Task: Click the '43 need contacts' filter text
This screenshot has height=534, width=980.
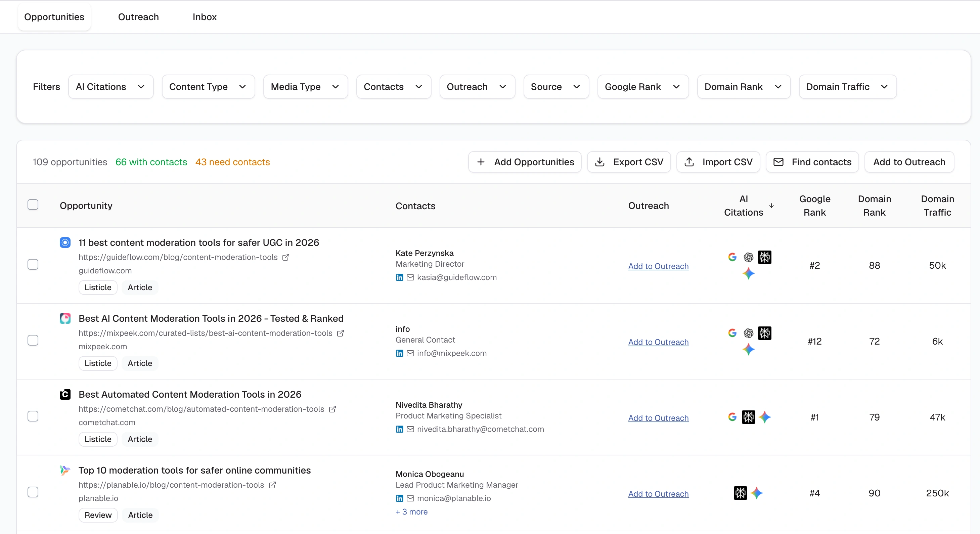Action: click(x=232, y=162)
